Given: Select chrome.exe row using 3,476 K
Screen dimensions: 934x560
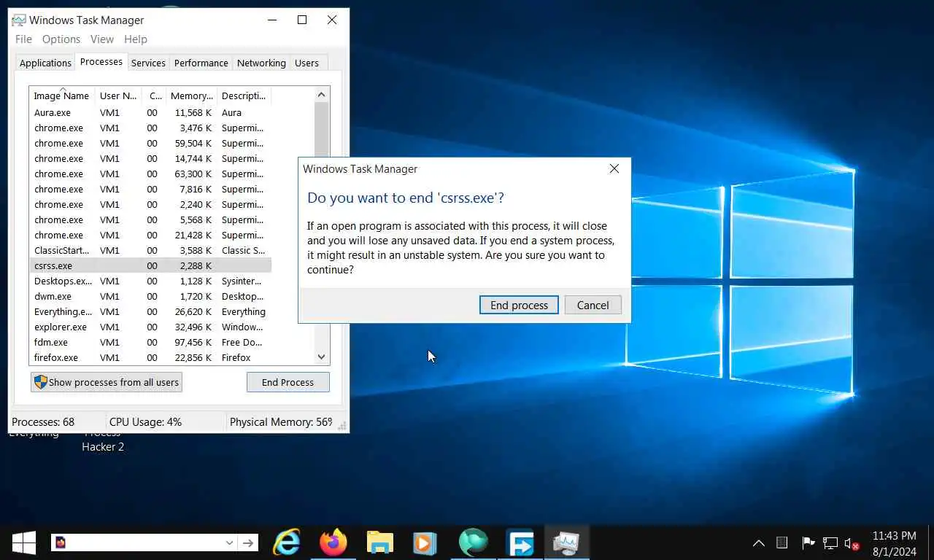Looking at the screenshot, I should tap(150, 128).
